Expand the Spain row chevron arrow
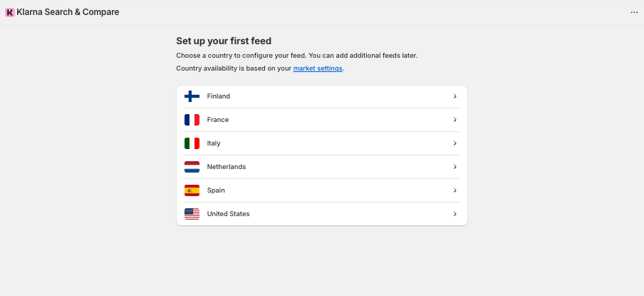 click(455, 190)
